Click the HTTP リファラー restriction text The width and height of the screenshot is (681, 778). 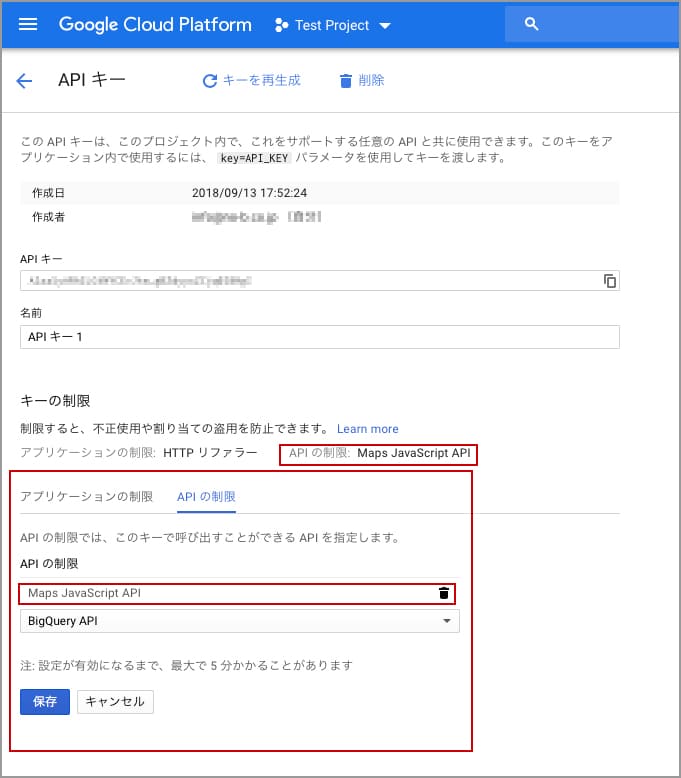click(x=210, y=453)
